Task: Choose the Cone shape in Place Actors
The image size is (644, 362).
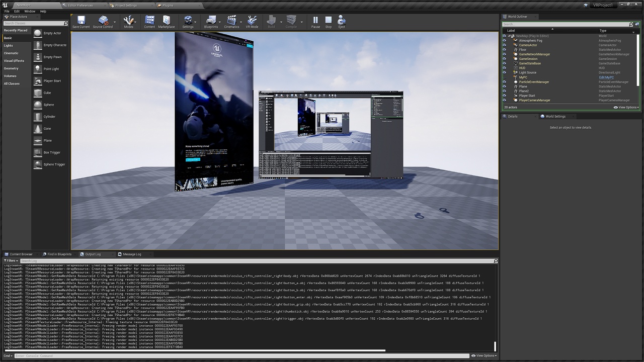Action: point(50,129)
